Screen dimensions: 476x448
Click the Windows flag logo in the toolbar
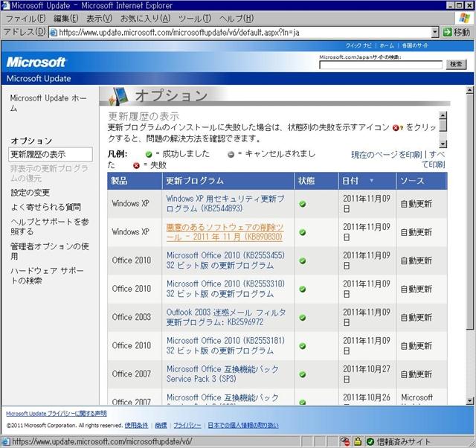click(x=464, y=18)
